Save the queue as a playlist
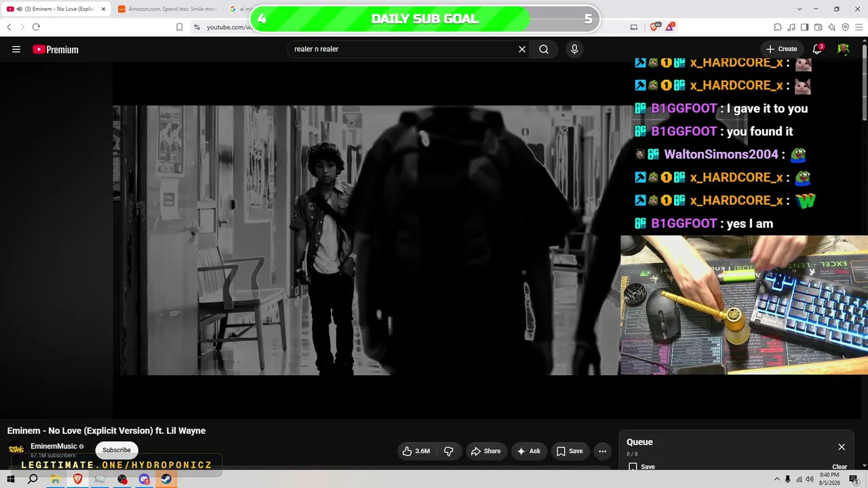The height and width of the screenshot is (488, 868). (642, 467)
